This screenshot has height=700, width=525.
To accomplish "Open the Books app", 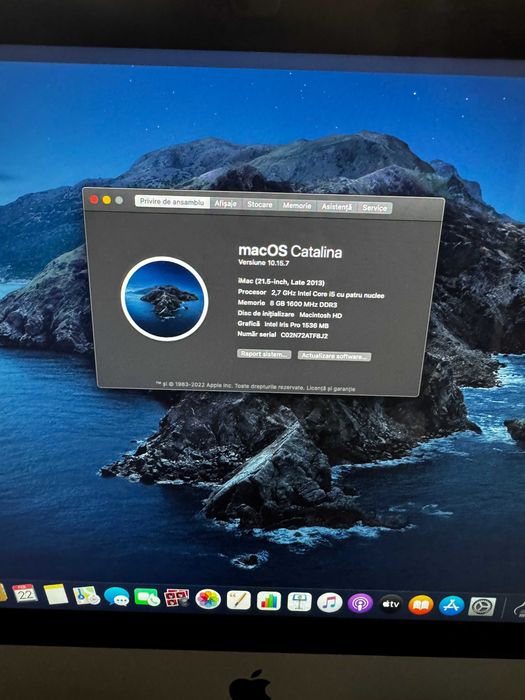I will pos(421,605).
